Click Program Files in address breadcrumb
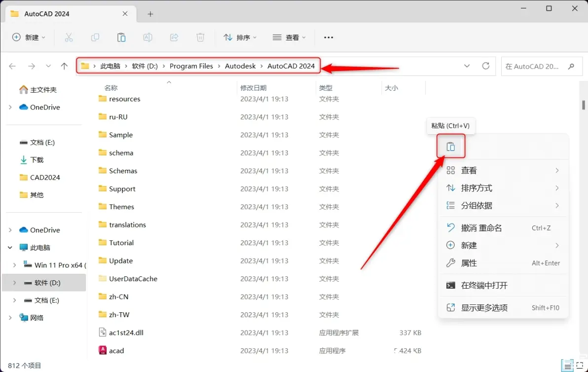 coord(191,66)
